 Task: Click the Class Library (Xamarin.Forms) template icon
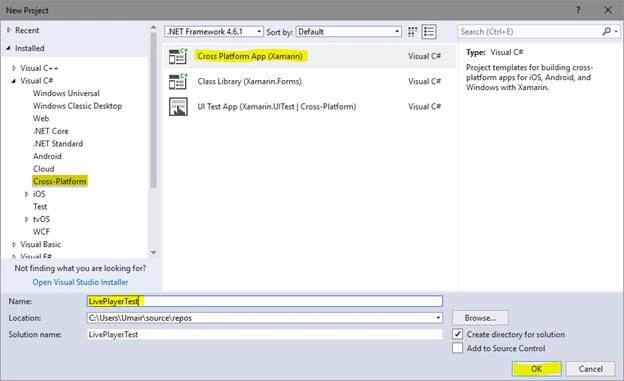tap(178, 81)
